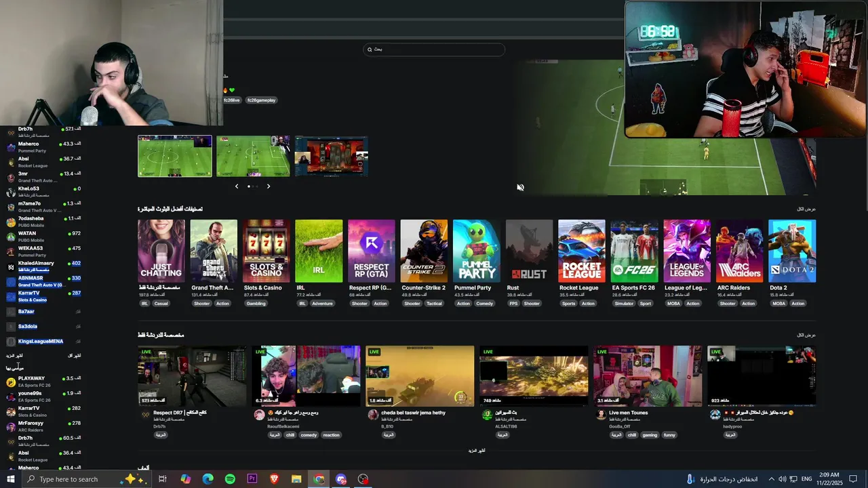
Task: Click the Gambling tag under Slots & Casino
Action: pyautogui.click(x=256, y=304)
